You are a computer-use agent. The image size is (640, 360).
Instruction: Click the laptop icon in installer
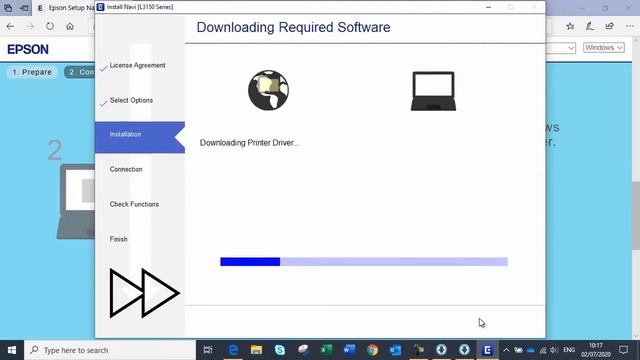(x=433, y=91)
